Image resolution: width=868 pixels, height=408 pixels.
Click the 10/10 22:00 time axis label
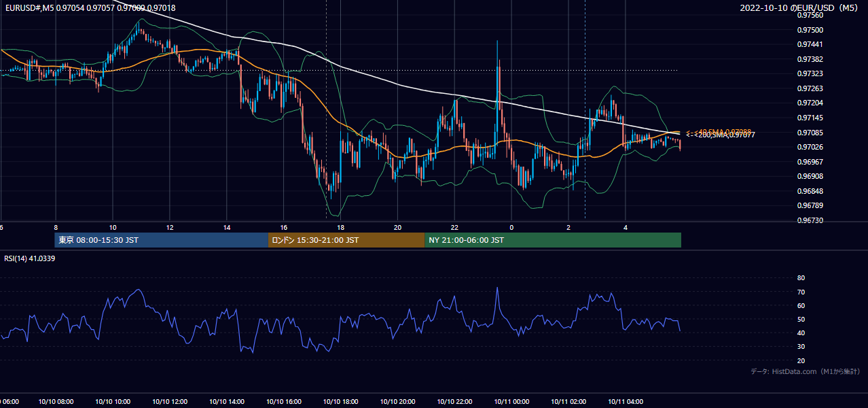pyautogui.click(x=455, y=402)
